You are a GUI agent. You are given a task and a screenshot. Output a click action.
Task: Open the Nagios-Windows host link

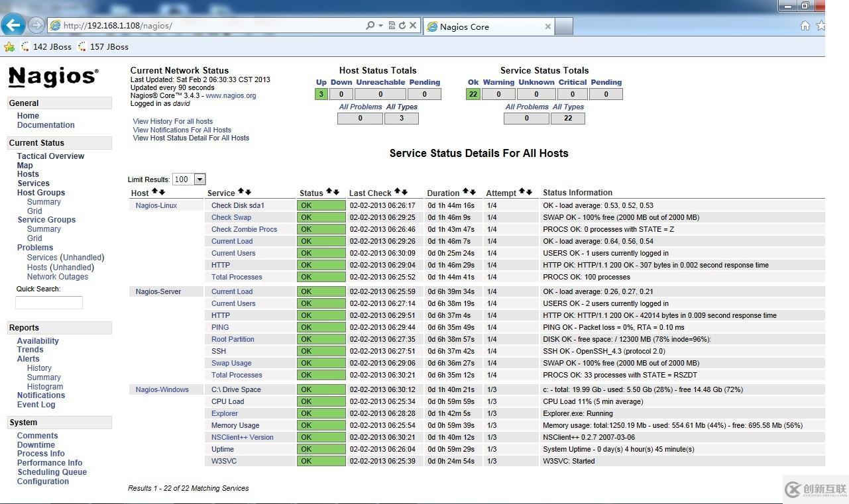click(162, 389)
